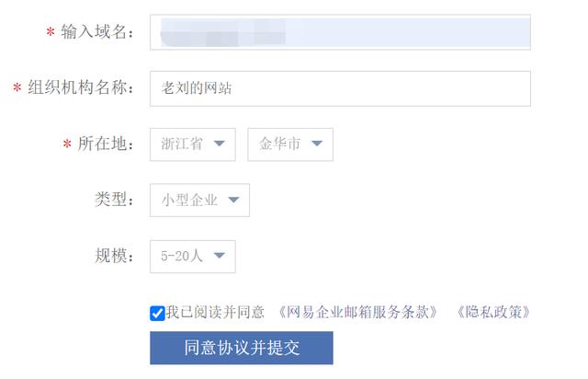The image size is (588, 379).
Task: Open the 《网易企业邮箱服务条款》 link
Action: tap(357, 312)
